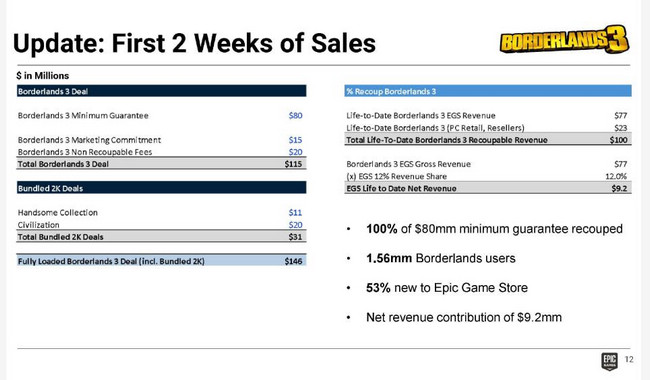650x380 pixels.
Task: Click the $20 Civilization value
Action: point(296,225)
